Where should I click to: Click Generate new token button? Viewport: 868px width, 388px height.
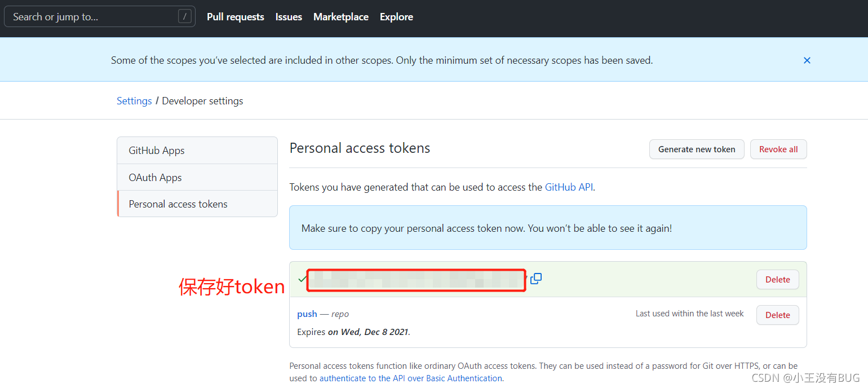tap(697, 149)
